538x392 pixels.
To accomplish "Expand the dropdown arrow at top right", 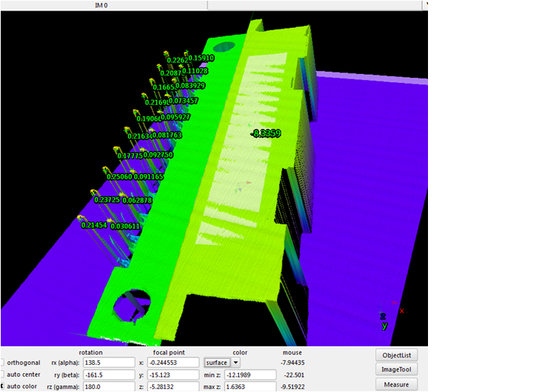I will click(x=426, y=5).
